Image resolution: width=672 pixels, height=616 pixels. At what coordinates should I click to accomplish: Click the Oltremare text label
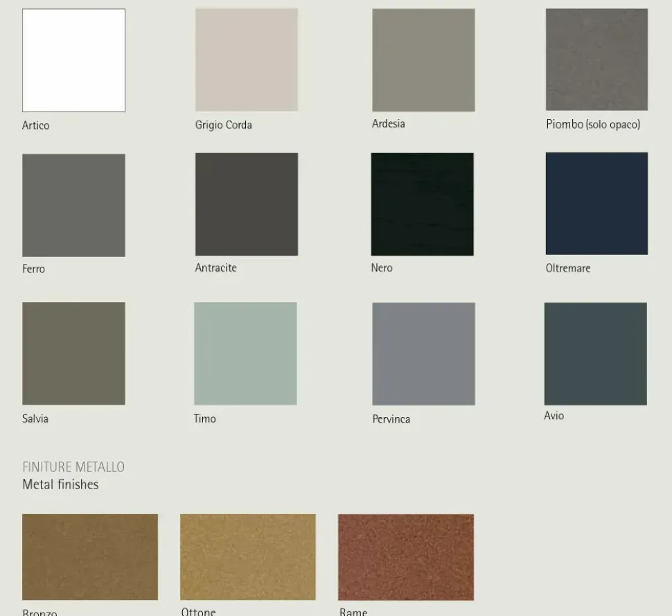[567, 268]
